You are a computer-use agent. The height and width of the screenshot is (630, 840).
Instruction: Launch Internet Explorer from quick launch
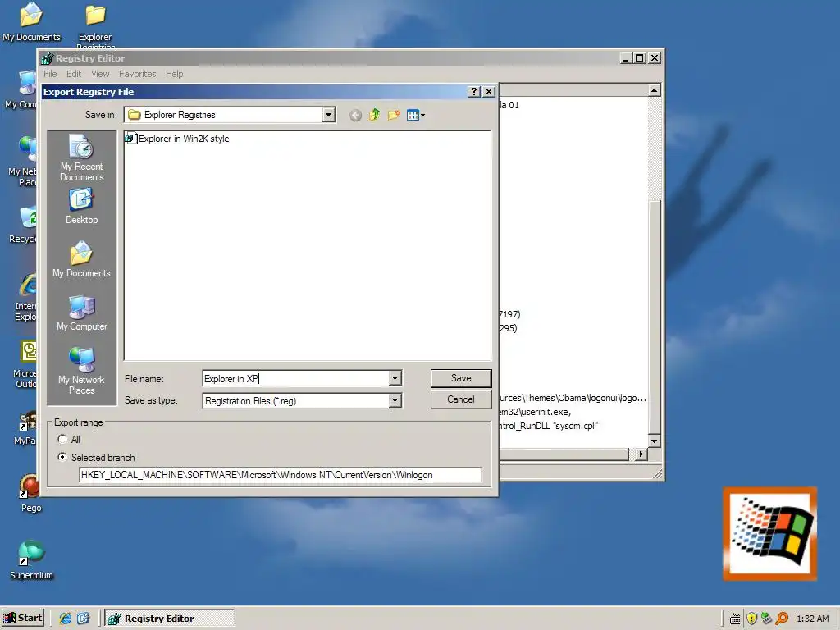tap(66, 619)
